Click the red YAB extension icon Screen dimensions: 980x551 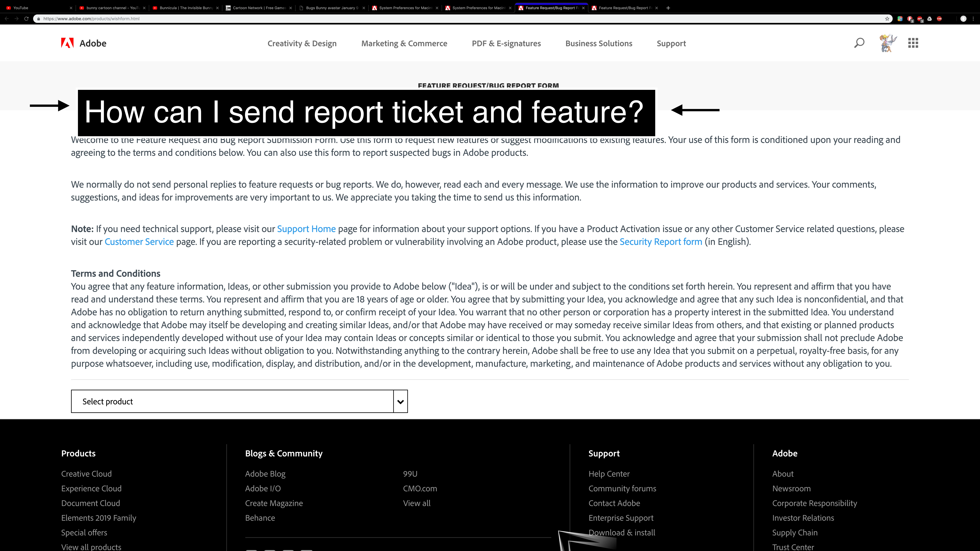pyautogui.click(x=939, y=19)
